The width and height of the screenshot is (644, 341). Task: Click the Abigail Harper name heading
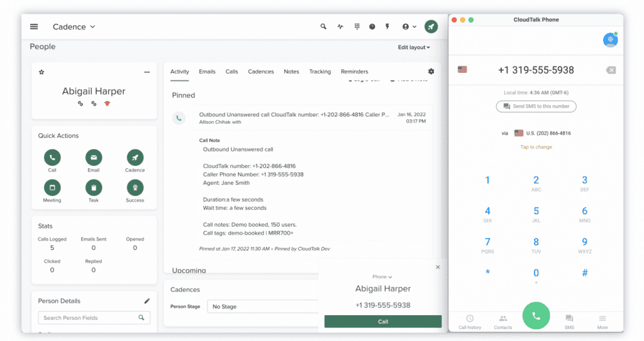point(94,91)
